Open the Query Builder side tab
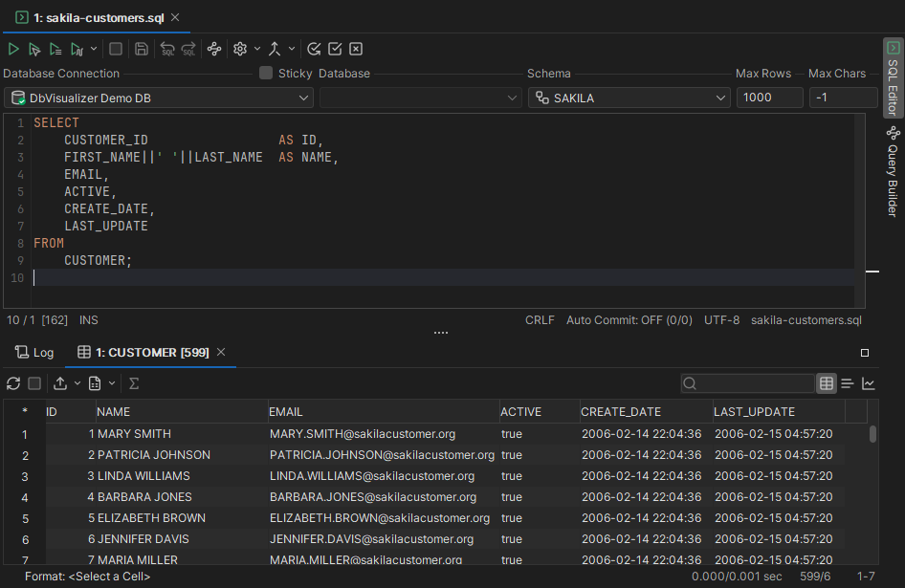 [893, 172]
